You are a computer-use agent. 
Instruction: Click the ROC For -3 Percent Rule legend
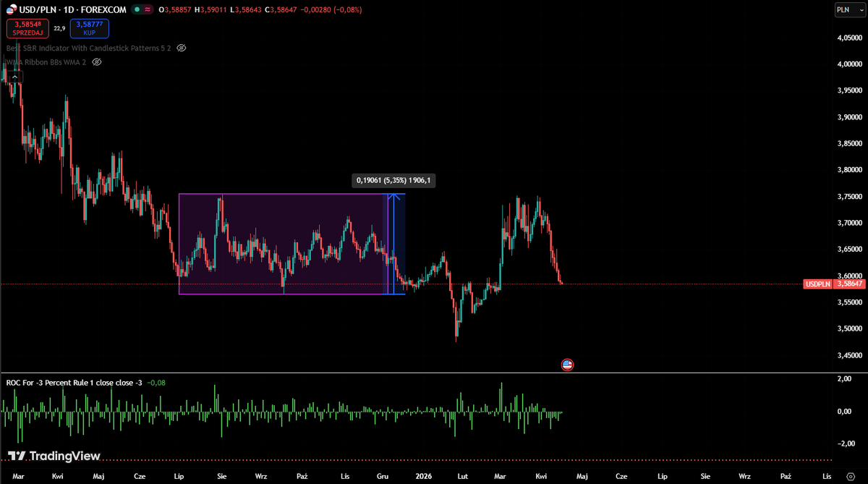[x=75, y=383]
